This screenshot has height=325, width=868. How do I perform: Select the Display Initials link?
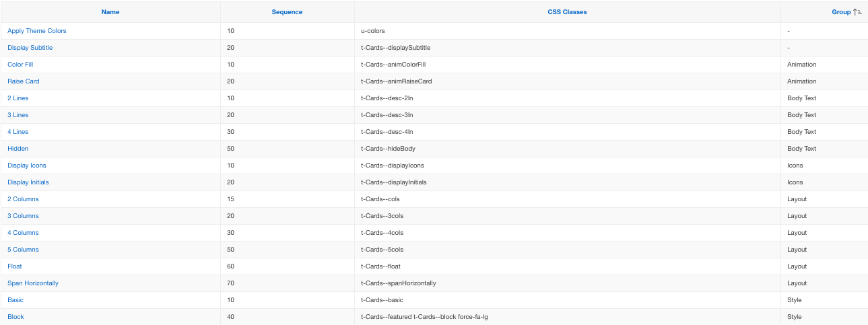pos(28,182)
